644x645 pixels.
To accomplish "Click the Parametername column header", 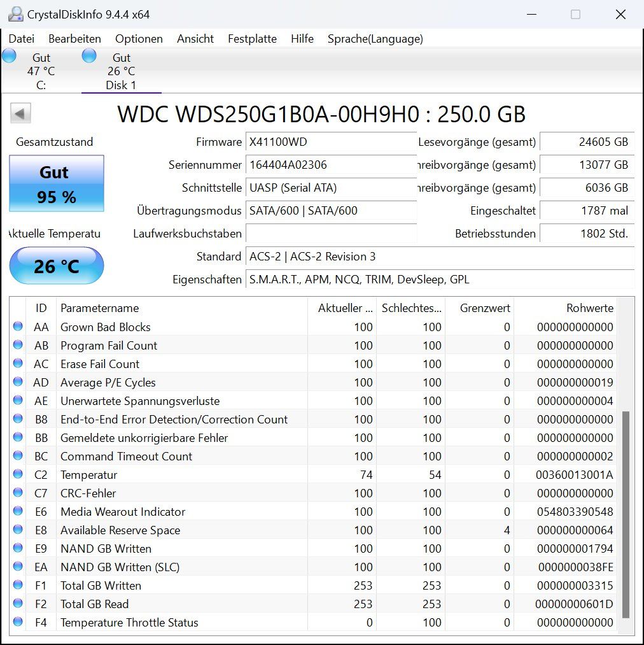I will (182, 308).
